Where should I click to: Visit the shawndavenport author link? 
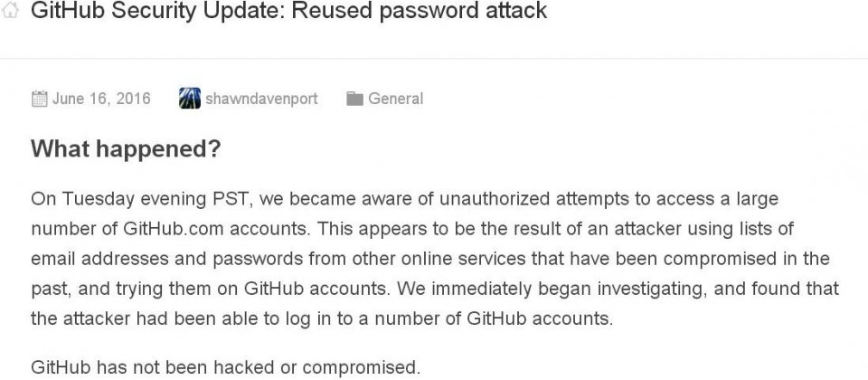(261, 100)
